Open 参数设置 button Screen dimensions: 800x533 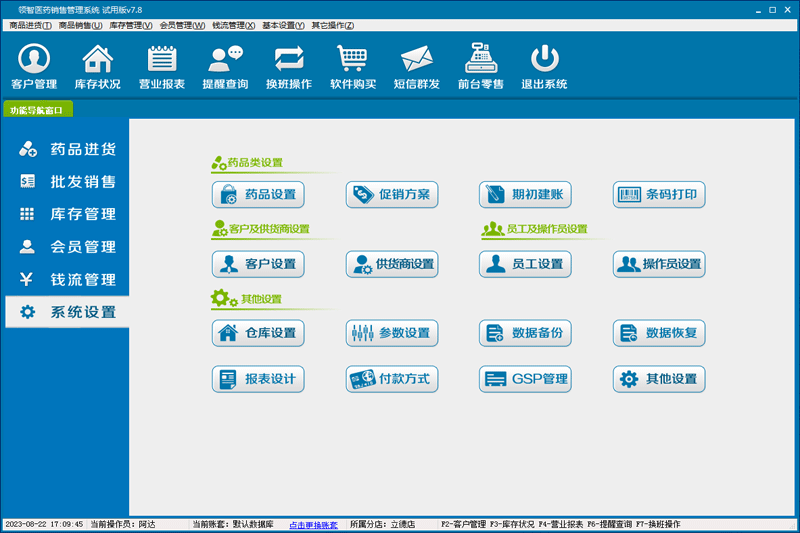click(x=392, y=333)
